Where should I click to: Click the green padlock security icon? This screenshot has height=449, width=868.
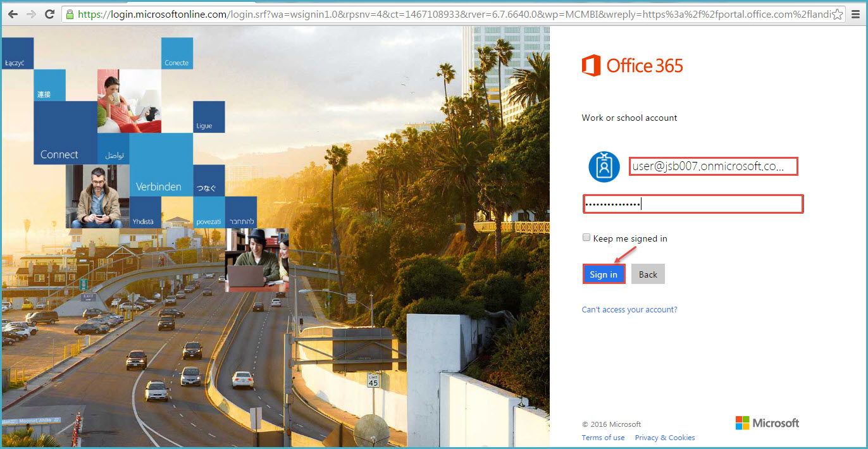coord(69,14)
